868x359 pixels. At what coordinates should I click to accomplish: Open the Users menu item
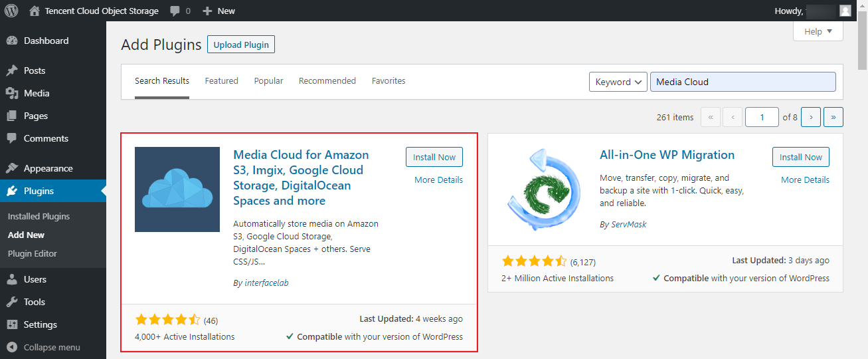click(53, 279)
